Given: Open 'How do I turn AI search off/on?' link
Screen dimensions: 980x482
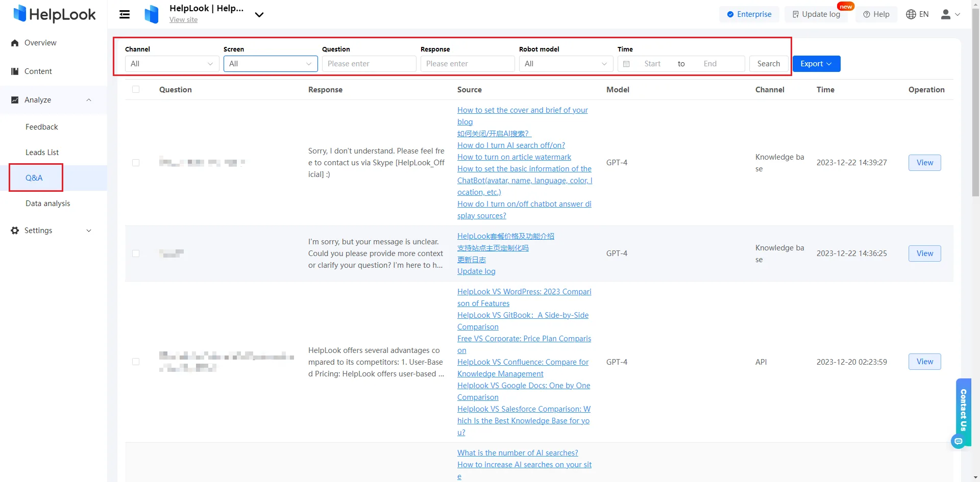Looking at the screenshot, I should pyautogui.click(x=511, y=145).
